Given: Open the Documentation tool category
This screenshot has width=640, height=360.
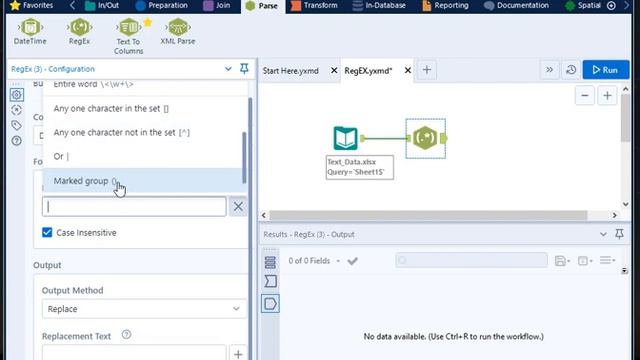Looking at the screenshot, I should (x=516, y=6).
